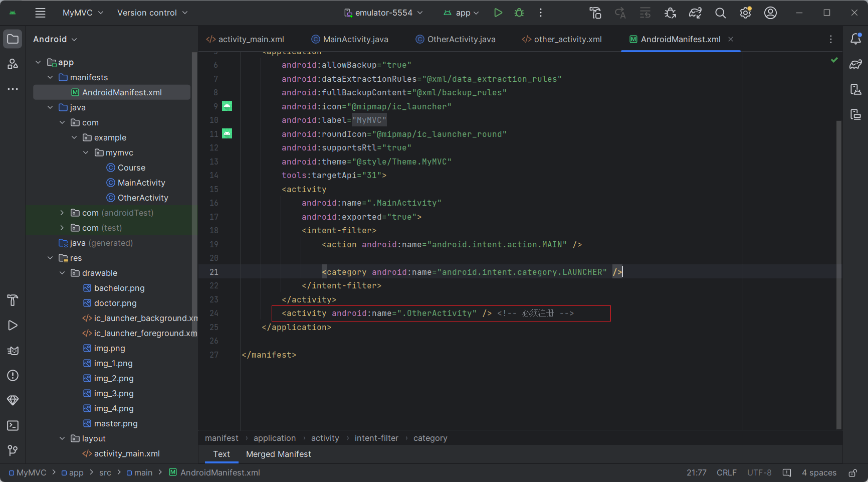Open the Run tool window
The image size is (868, 482).
point(13,326)
